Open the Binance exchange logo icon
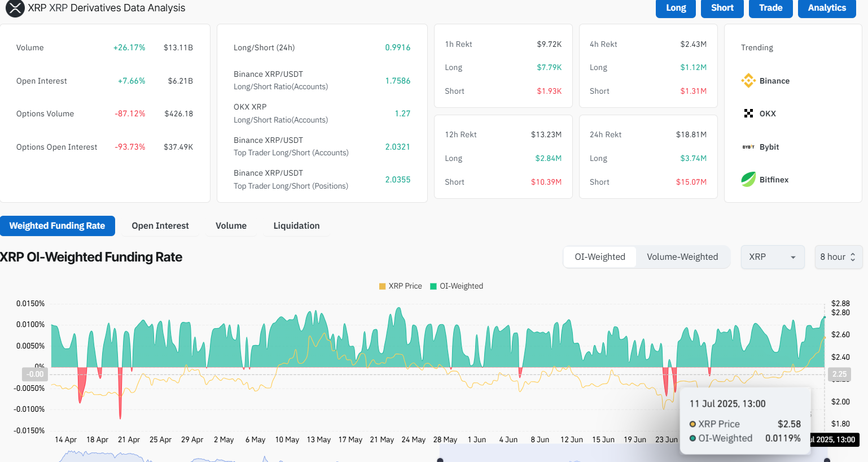This screenshot has width=868, height=462. click(748, 81)
